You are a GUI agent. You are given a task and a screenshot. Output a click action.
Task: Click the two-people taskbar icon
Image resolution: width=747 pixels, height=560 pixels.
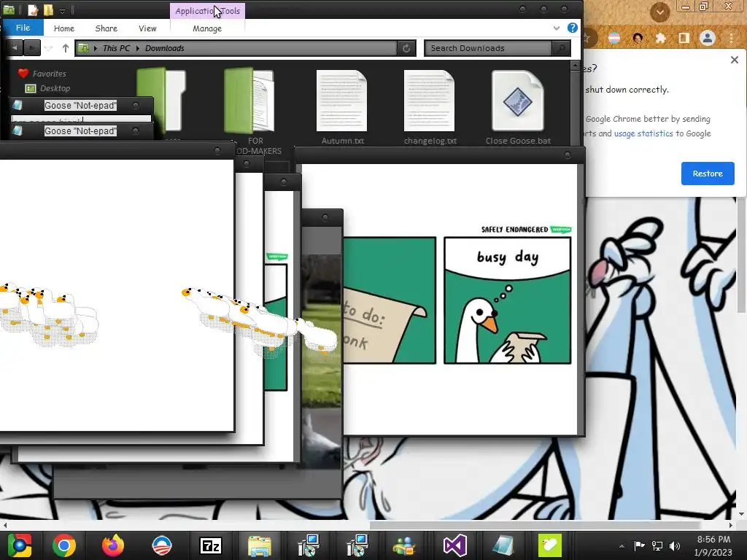404,545
